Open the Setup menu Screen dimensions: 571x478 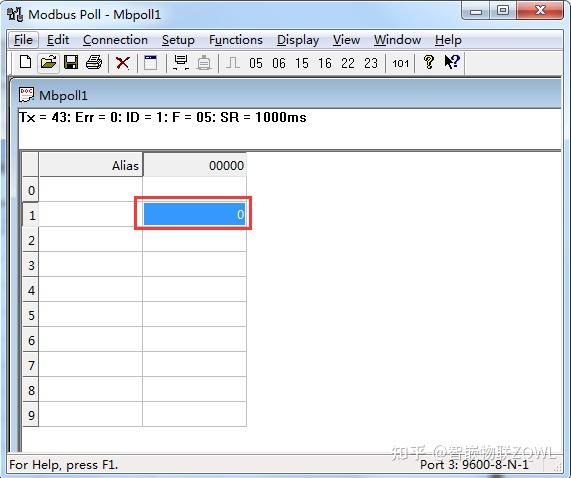tap(178, 40)
